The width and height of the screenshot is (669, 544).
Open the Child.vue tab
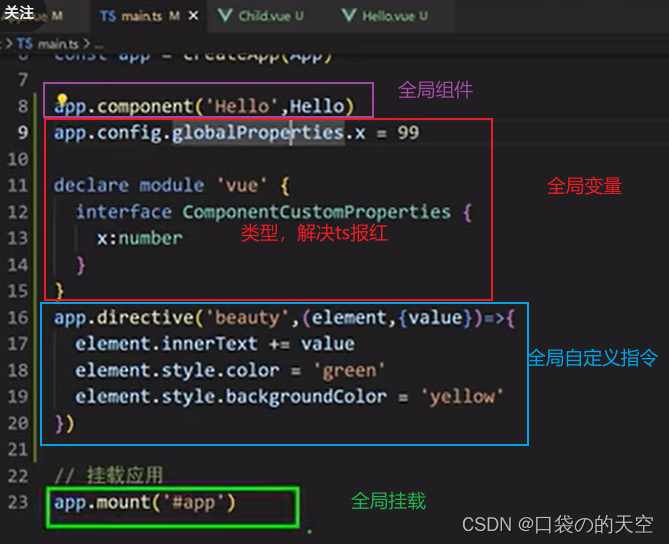pos(261,16)
